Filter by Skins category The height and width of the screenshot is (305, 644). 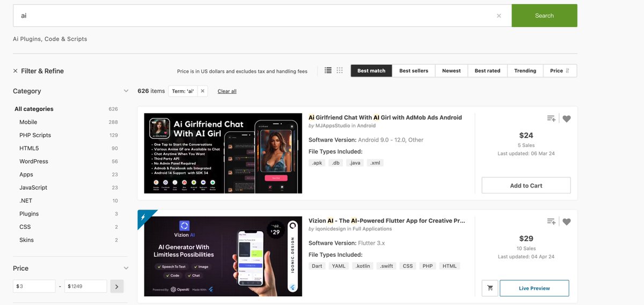tap(26, 240)
